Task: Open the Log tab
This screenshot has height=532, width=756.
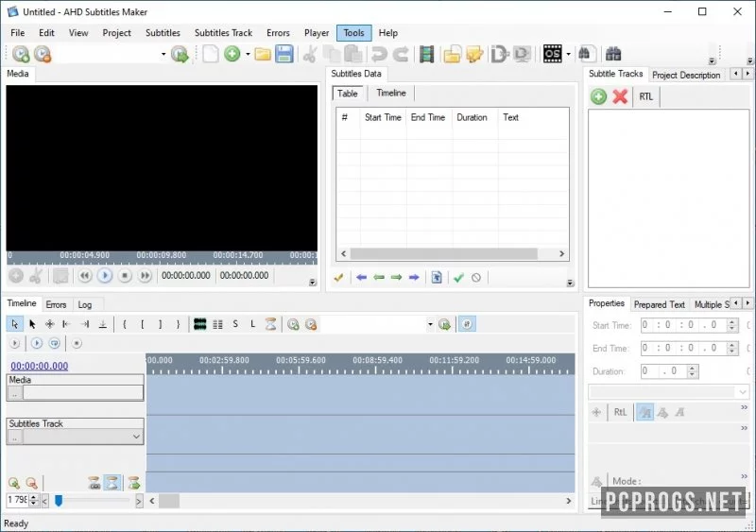Action: click(85, 304)
